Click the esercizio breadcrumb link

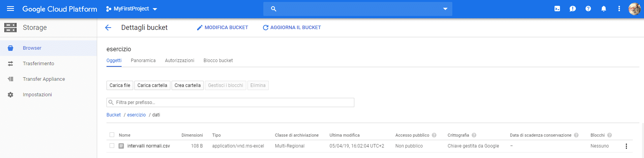point(136,115)
